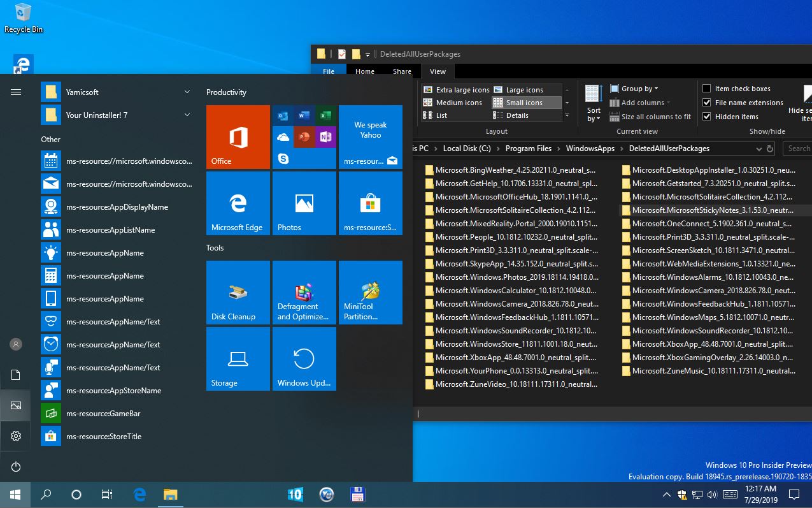Open the Group by dropdown
The width and height of the screenshot is (812, 508).
(634, 89)
